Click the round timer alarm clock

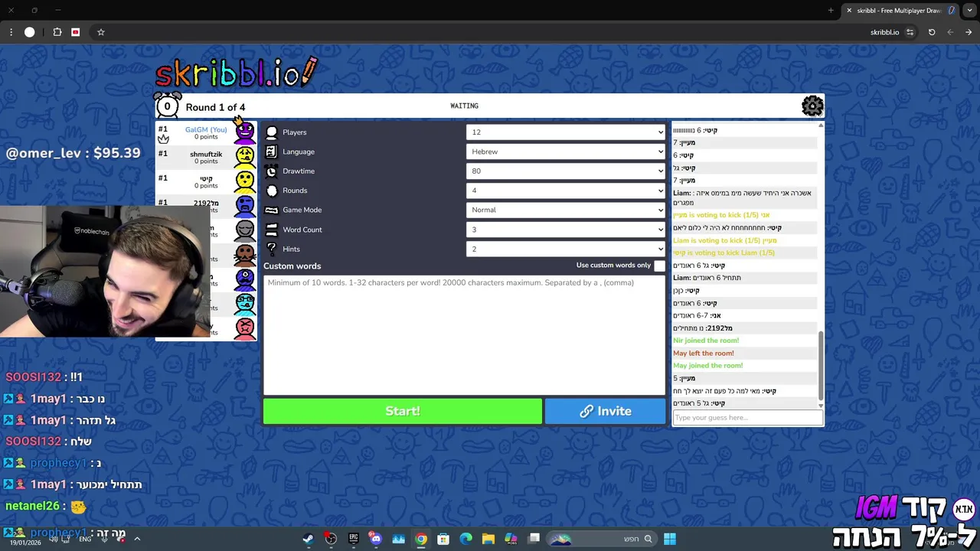(x=167, y=106)
